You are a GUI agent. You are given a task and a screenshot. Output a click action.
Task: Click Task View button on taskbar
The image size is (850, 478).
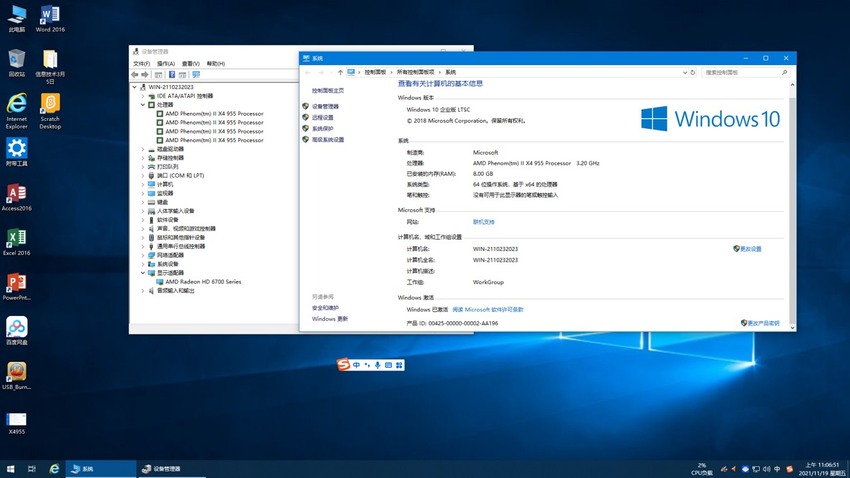[x=32, y=469]
